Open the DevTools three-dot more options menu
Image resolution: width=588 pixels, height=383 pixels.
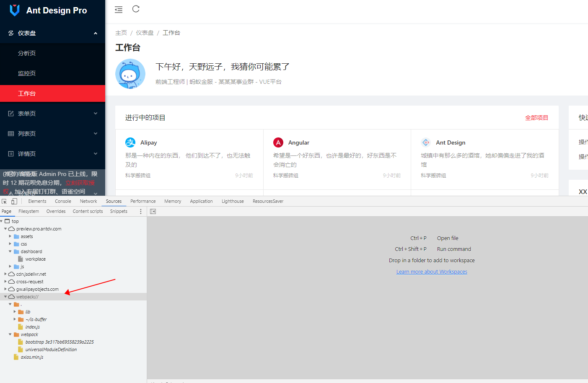[140, 211]
